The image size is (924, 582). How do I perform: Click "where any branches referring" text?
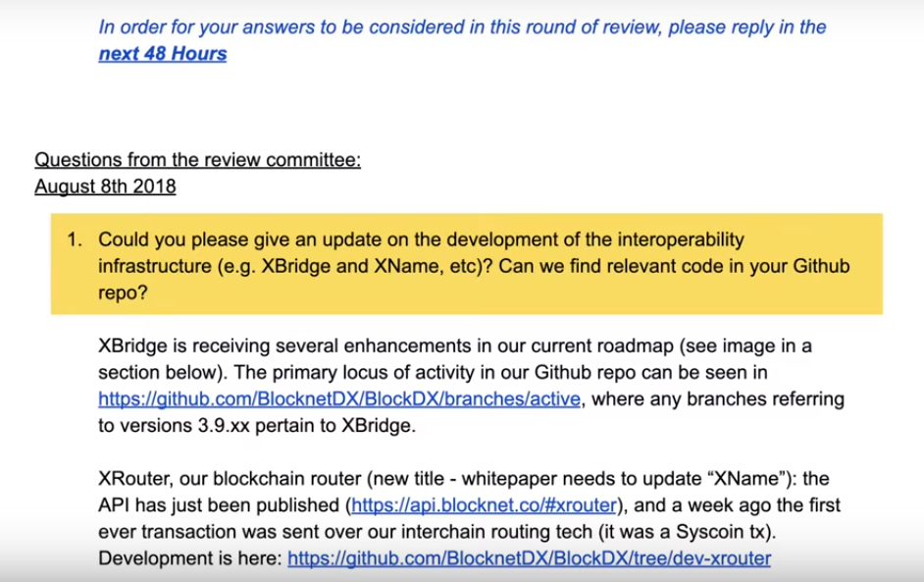pyautogui.click(x=718, y=399)
